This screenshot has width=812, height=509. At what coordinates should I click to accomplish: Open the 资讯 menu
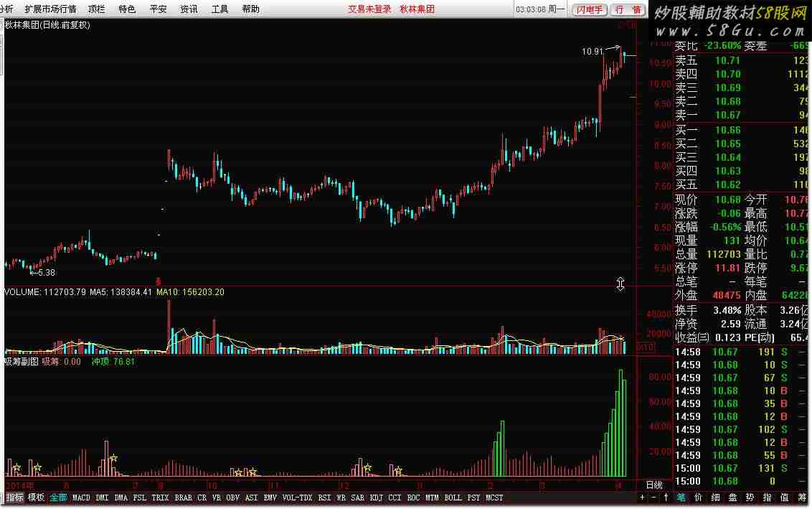[189, 9]
